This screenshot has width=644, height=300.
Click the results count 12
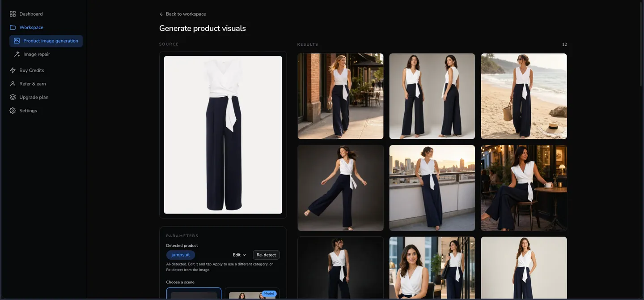[x=564, y=44]
